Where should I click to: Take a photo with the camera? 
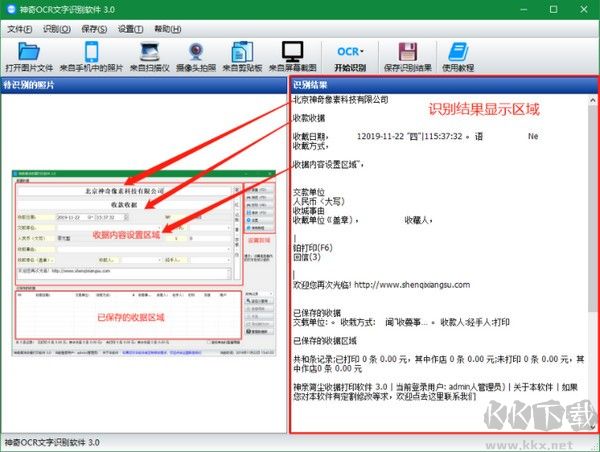pyautogui.click(x=195, y=57)
